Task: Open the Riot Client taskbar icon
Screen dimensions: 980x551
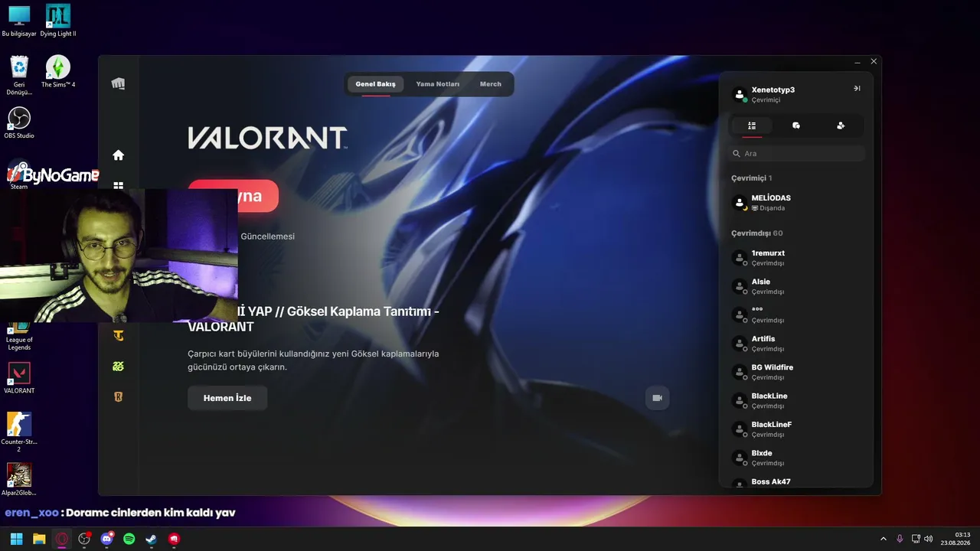Action: pyautogui.click(x=175, y=539)
